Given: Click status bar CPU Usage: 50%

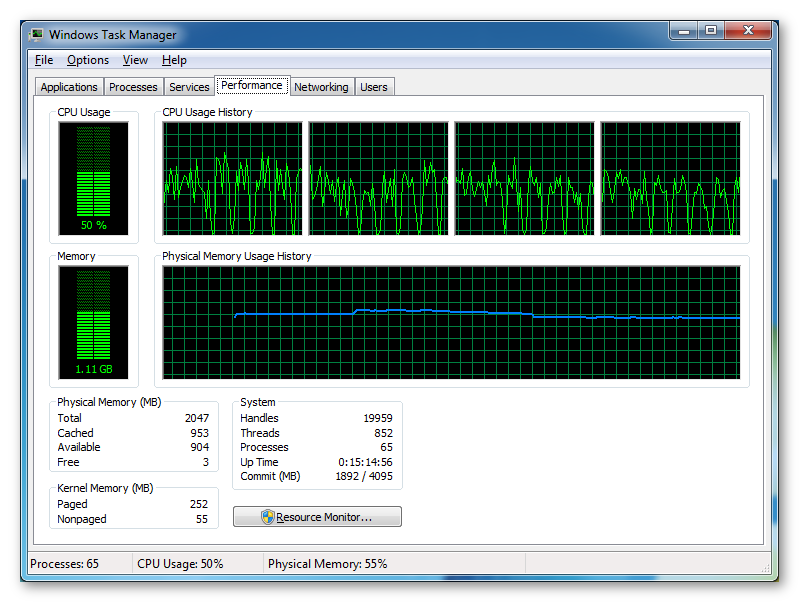Looking at the screenshot, I should point(180,564).
